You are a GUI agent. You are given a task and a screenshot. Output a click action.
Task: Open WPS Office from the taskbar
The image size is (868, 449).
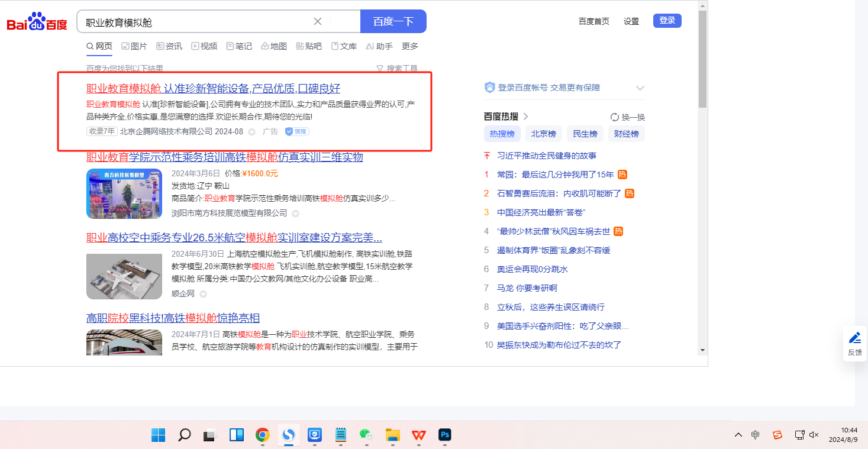pyautogui.click(x=419, y=435)
